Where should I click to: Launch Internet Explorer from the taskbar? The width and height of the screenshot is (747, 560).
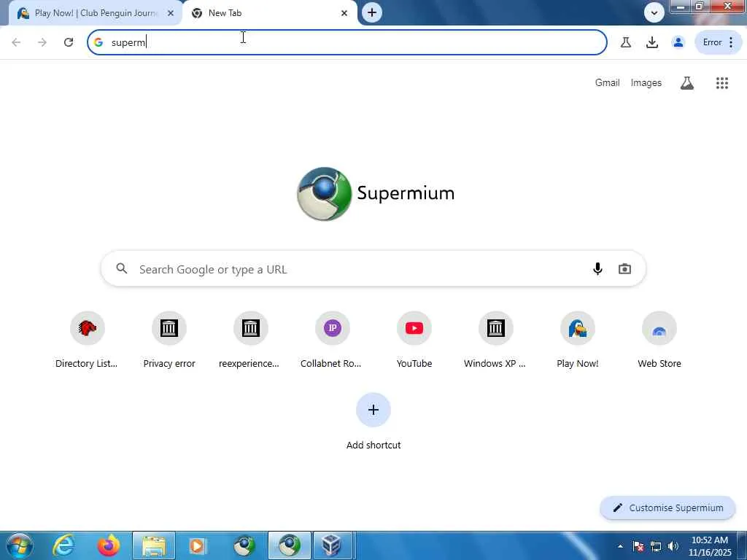[63, 545]
